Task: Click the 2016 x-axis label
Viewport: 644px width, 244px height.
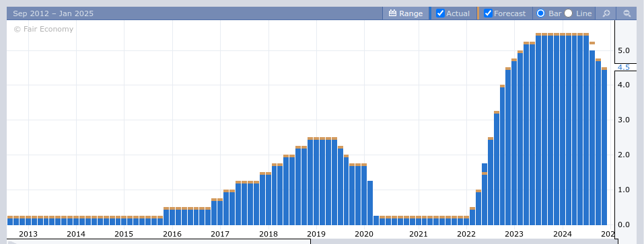Action: point(172,234)
